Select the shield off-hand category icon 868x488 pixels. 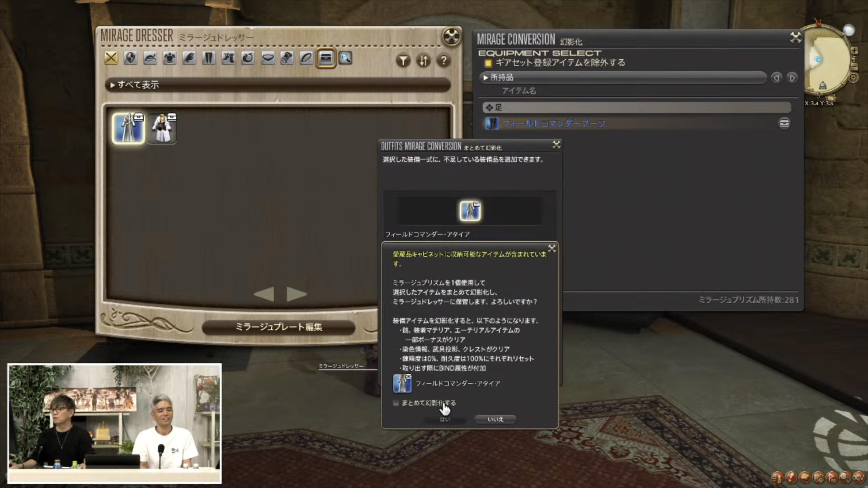pyautogui.click(x=130, y=58)
